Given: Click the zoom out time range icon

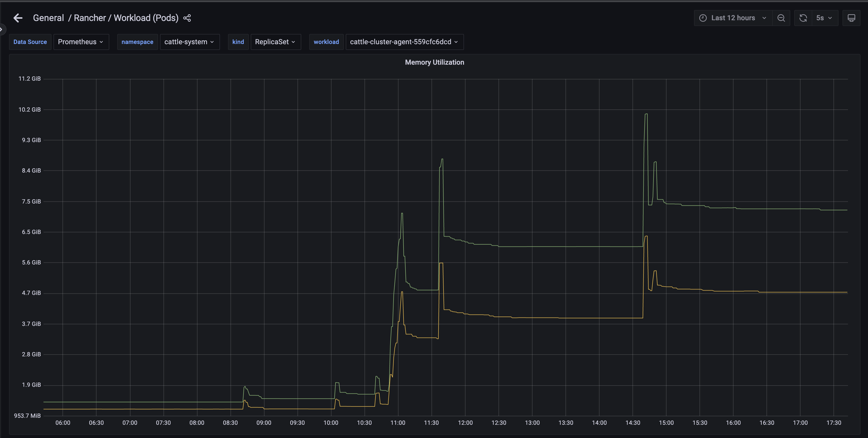Looking at the screenshot, I should tap(781, 18).
